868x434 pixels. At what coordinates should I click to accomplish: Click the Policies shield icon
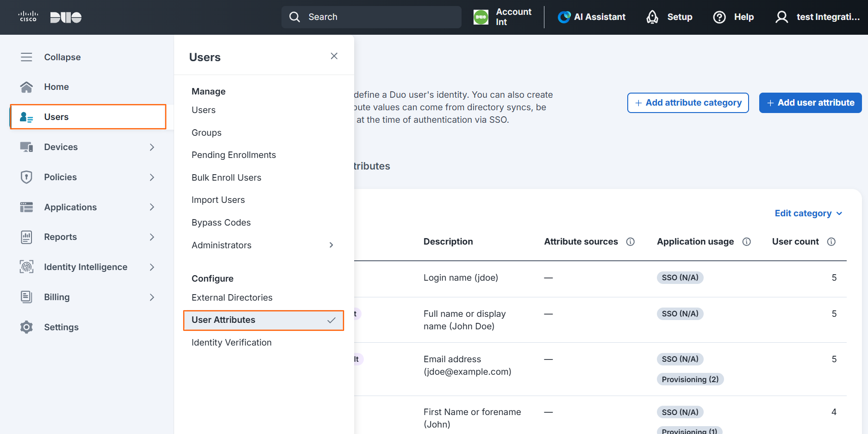[x=26, y=177]
